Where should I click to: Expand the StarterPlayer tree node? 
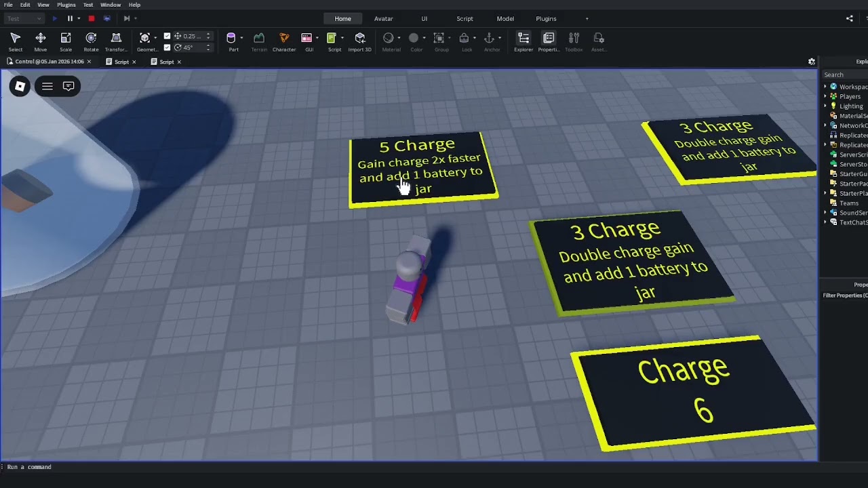[x=825, y=193]
